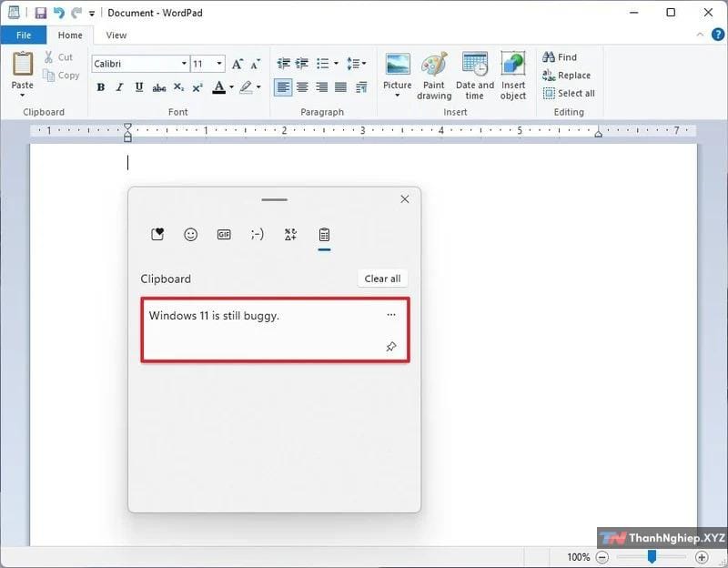Screen dimensions: 728x568
Task: Toggle Superscript formatting
Action: (x=197, y=87)
